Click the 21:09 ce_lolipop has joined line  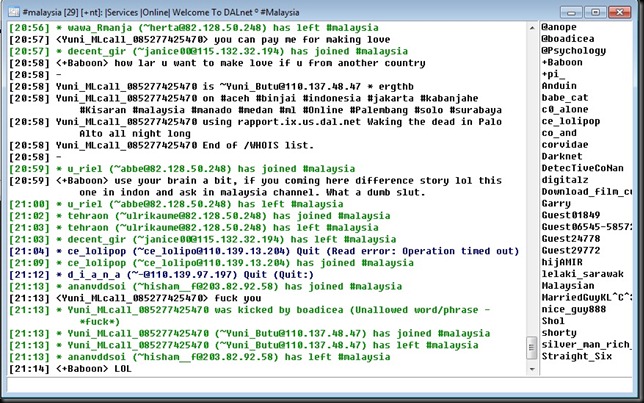point(212,263)
